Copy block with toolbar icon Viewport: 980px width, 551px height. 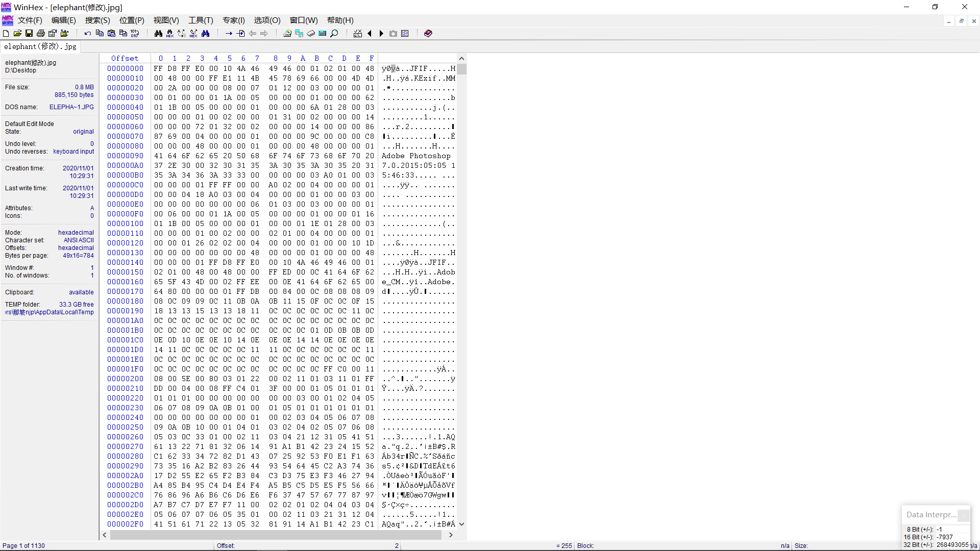pos(100,34)
